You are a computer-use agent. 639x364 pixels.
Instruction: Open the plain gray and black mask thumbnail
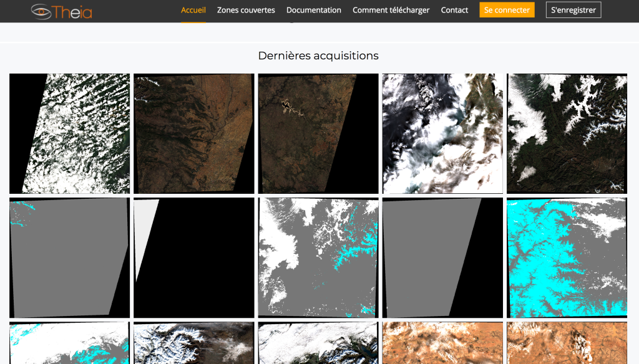click(442, 258)
